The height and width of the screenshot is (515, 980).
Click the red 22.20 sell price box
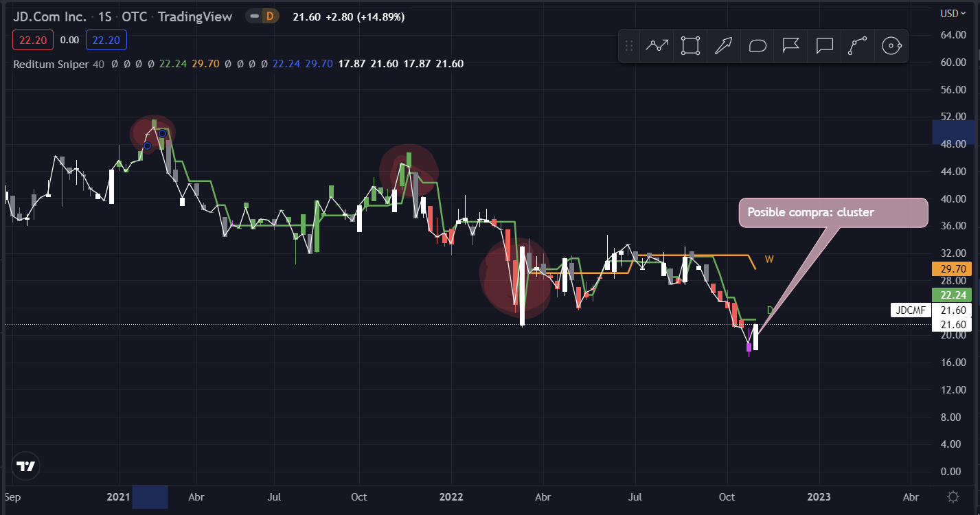32,41
